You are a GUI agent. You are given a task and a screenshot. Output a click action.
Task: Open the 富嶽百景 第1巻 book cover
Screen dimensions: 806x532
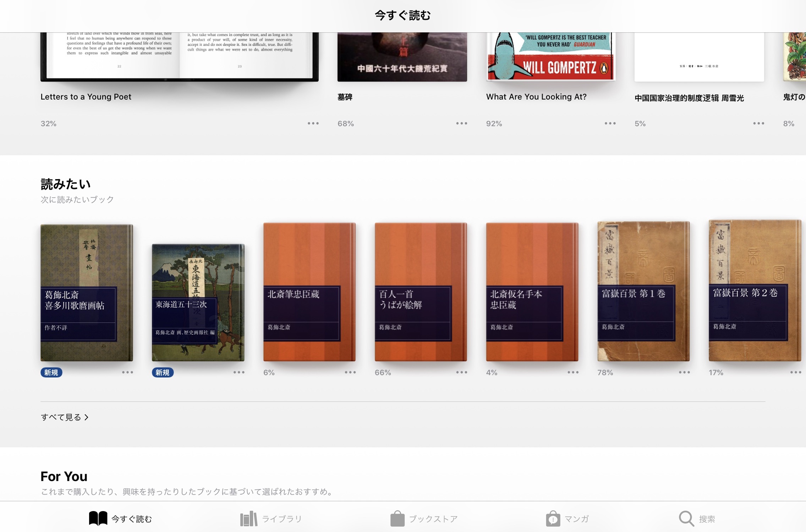coord(643,292)
